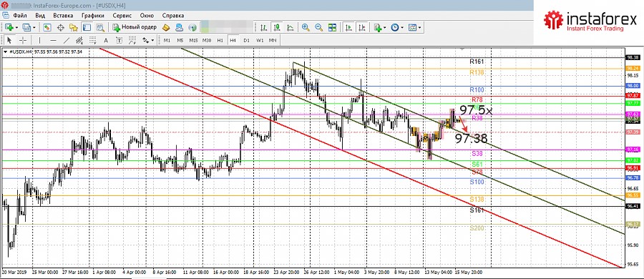Switch timeframe to D1
The image size is (644, 279).
point(246,40)
